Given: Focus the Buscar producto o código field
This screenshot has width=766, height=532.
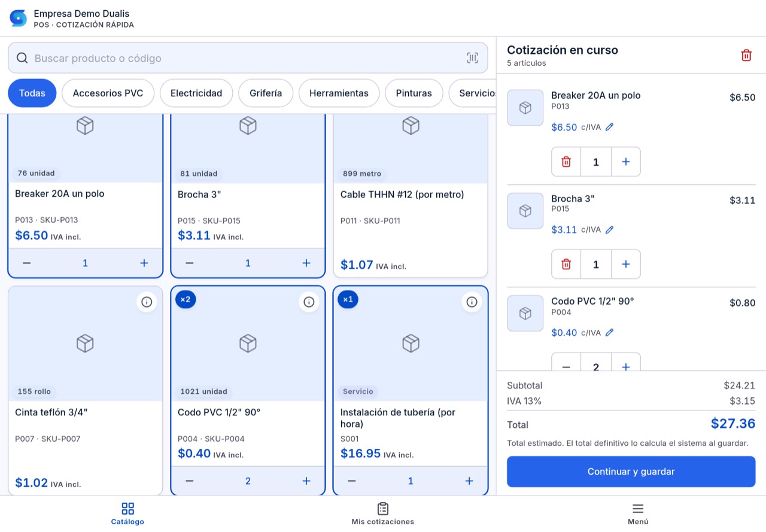Looking at the screenshot, I should coord(248,58).
